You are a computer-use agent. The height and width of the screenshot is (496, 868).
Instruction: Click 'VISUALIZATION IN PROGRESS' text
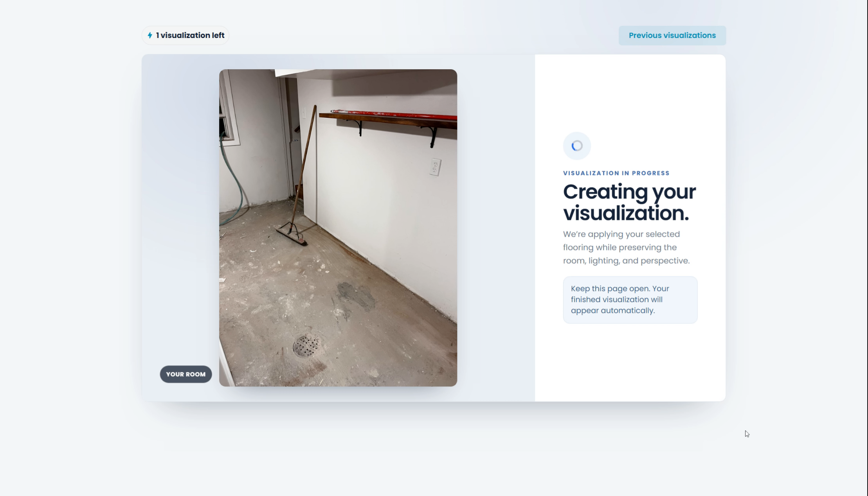616,173
